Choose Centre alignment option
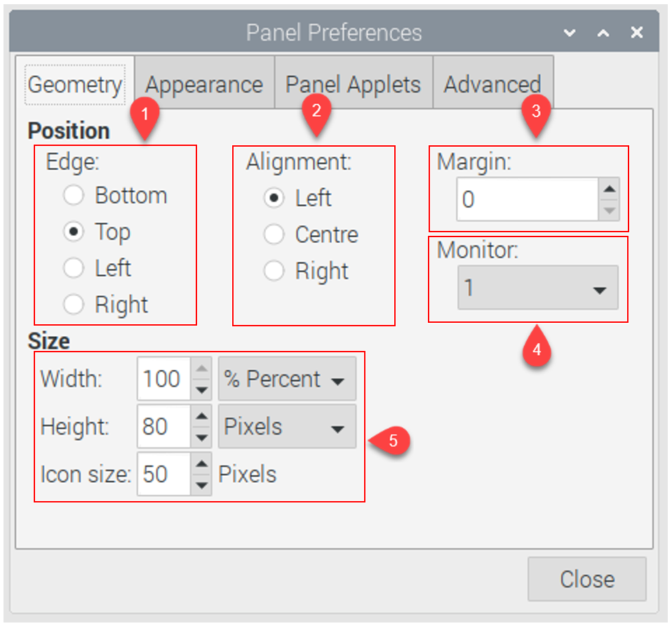The image size is (672, 626). coord(274,234)
